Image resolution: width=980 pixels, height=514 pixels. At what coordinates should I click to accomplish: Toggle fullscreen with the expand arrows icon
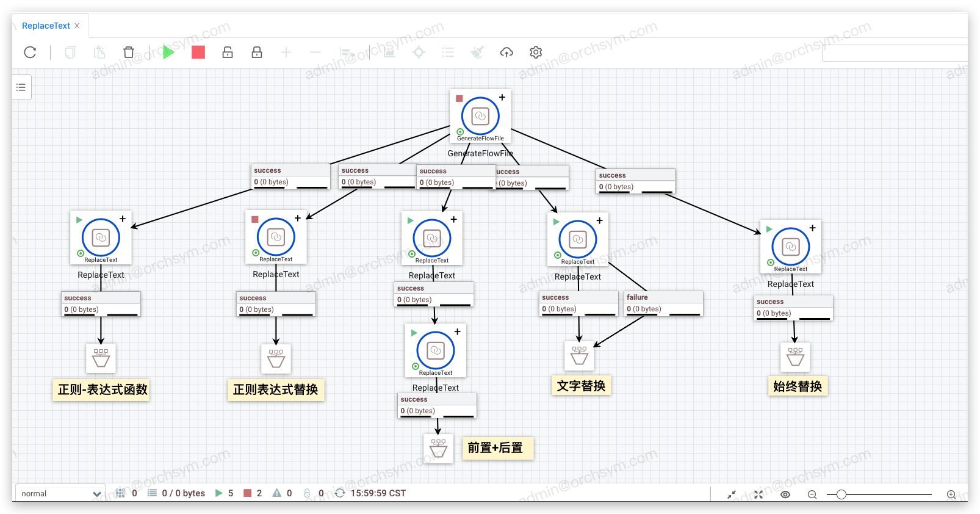tap(758, 494)
